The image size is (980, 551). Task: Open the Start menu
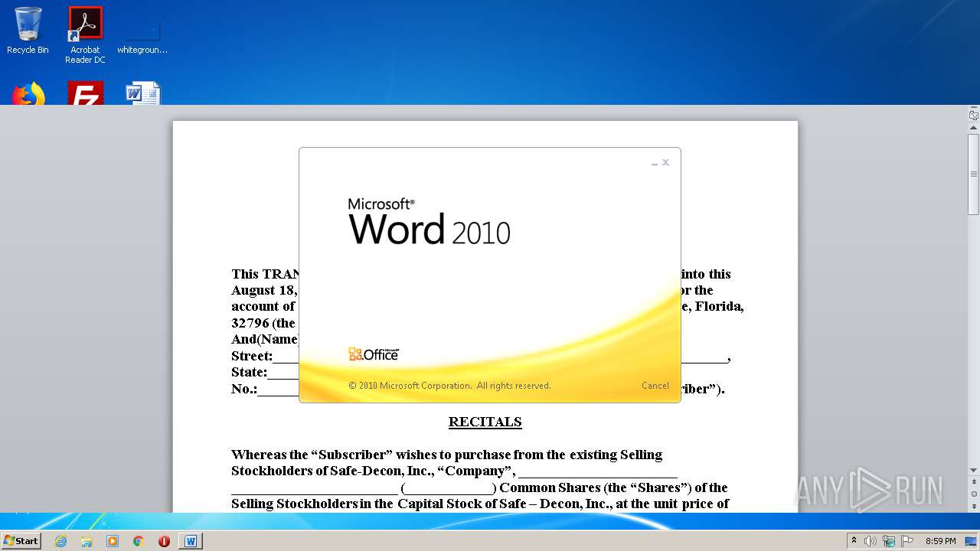click(21, 540)
